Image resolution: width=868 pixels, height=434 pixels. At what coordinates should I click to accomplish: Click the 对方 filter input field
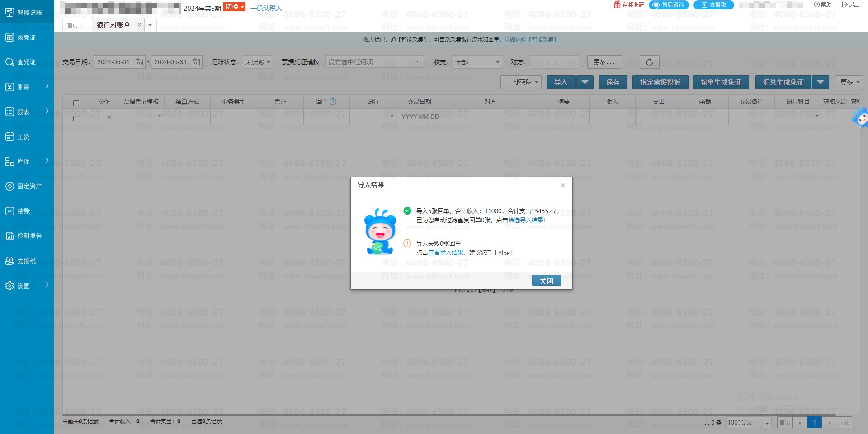557,62
